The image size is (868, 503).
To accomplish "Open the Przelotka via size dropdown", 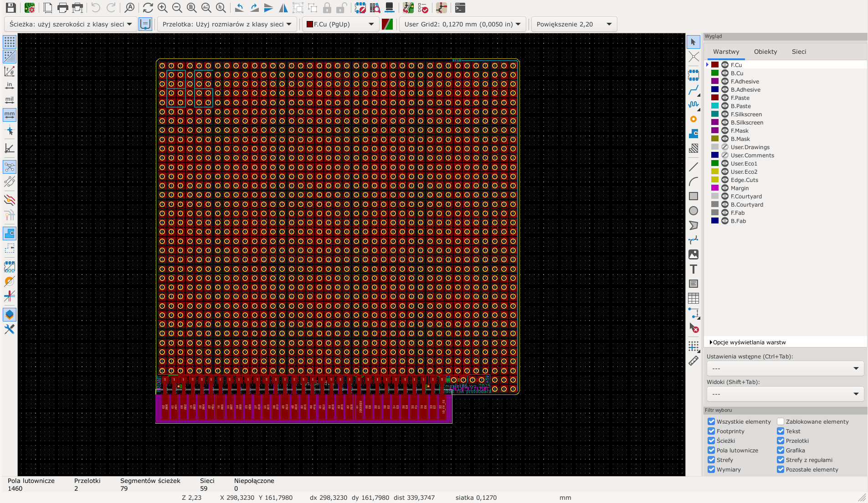I will 227,24.
